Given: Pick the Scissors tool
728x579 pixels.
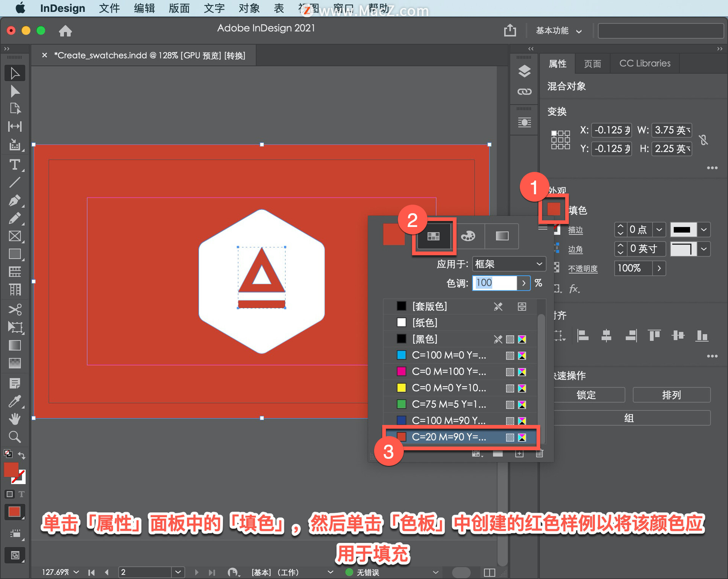Looking at the screenshot, I should pyautogui.click(x=15, y=309).
